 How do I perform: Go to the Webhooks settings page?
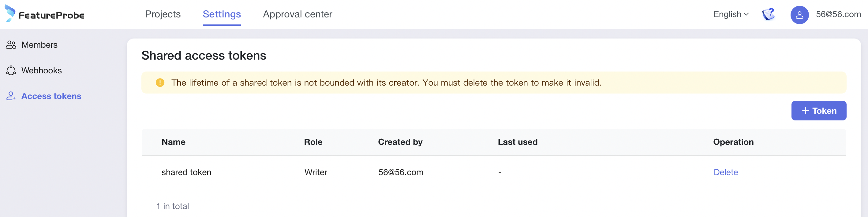[41, 70]
